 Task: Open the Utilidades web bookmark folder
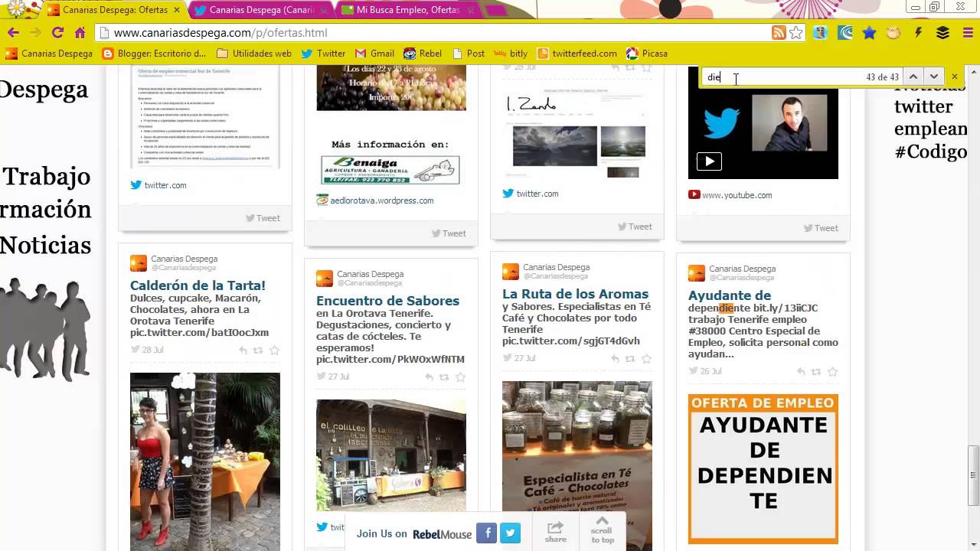click(254, 54)
